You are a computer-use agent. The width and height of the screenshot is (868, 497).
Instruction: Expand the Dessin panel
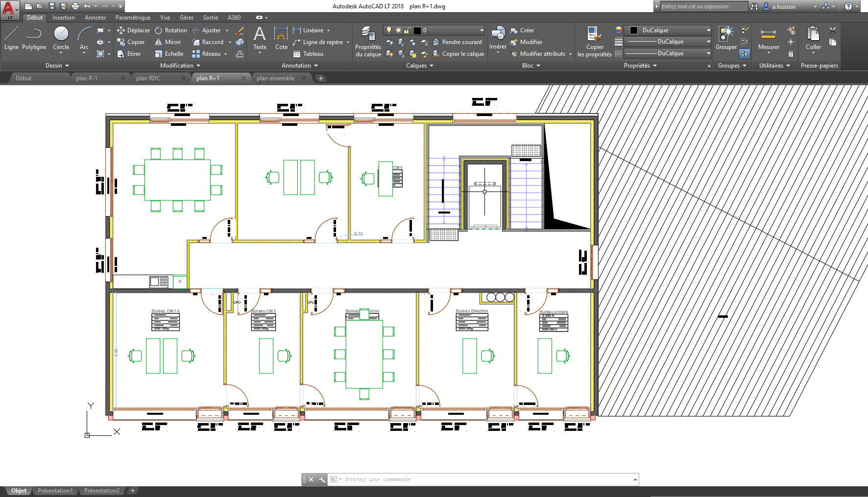(57, 66)
